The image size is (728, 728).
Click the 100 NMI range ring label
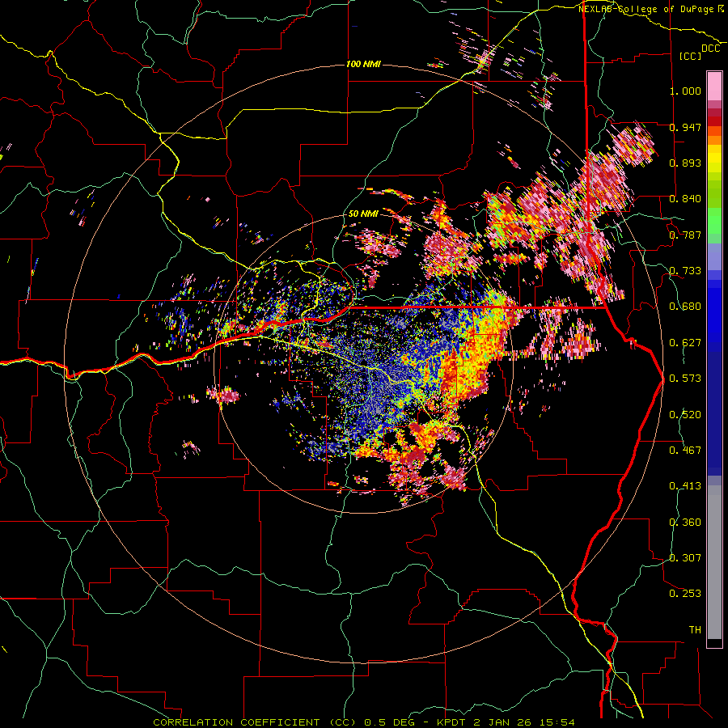pos(363,64)
